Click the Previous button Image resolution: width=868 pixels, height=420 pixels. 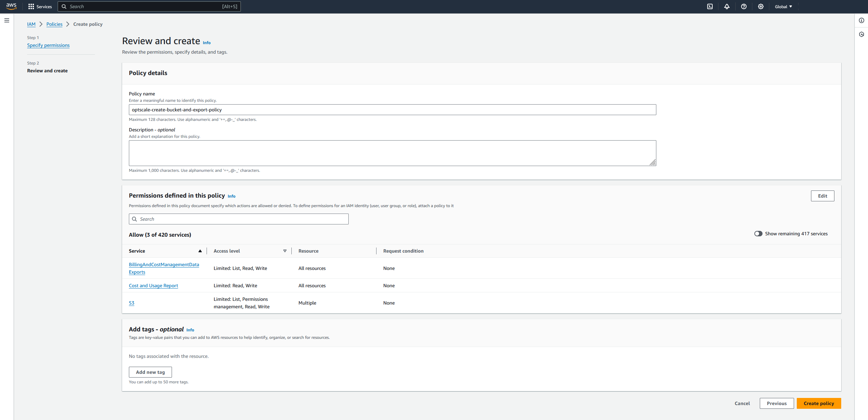777,403
